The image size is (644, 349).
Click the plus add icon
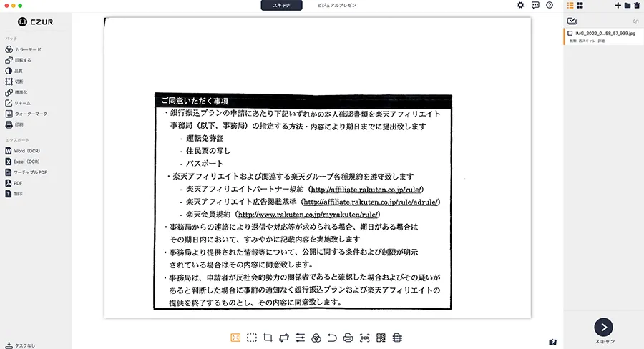(x=618, y=5)
